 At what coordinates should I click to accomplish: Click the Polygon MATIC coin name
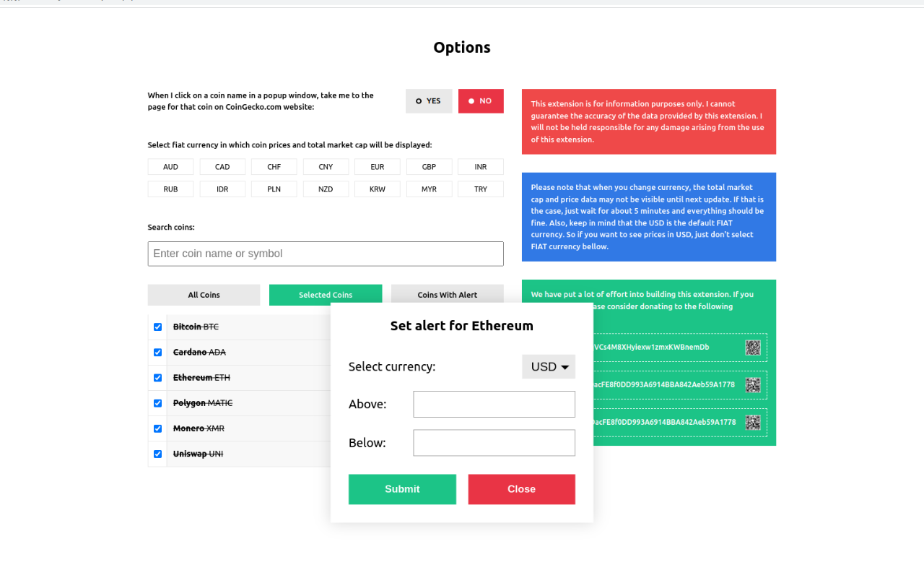point(203,403)
